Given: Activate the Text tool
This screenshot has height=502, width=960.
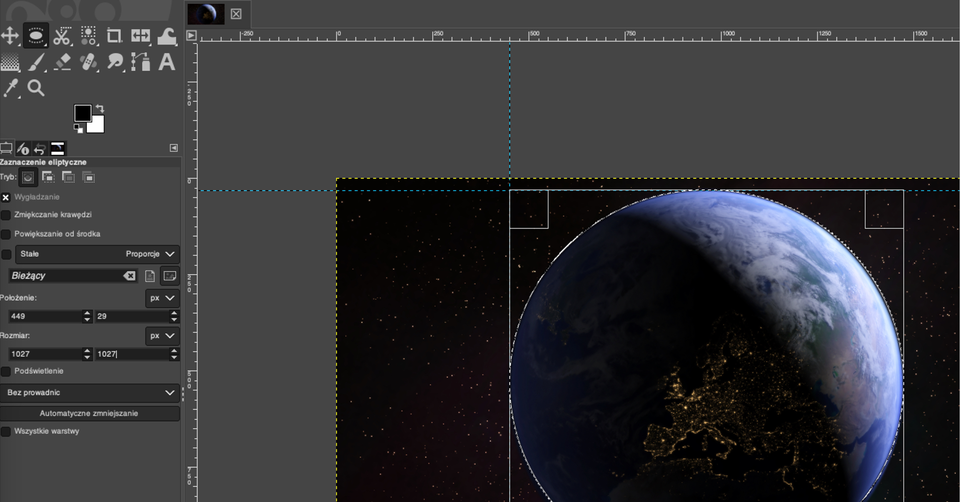Looking at the screenshot, I should [x=166, y=62].
